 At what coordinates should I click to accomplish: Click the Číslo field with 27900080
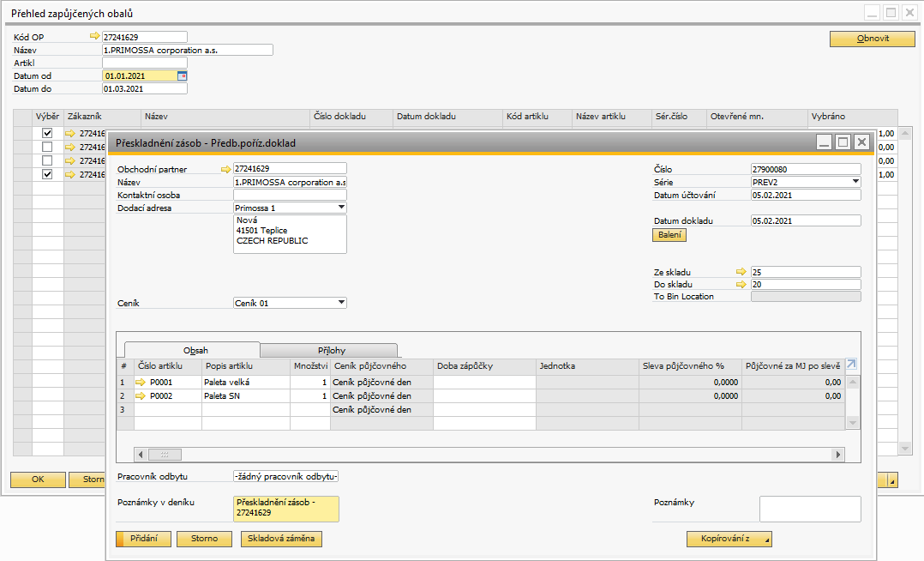pyautogui.click(x=806, y=169)
